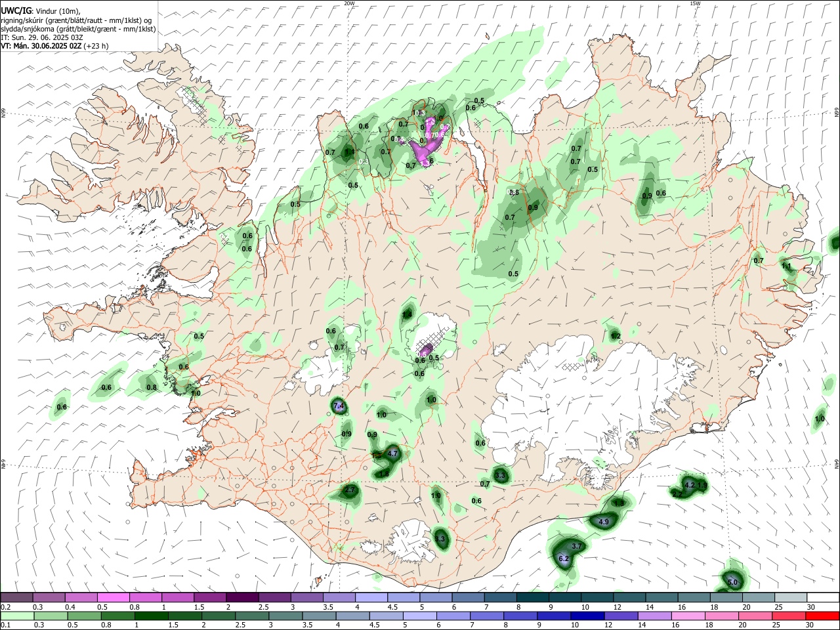The width and height of the screenshot is (840, 630).
Task: Click the 7.4 precipitation value on the map
Action: coord(339,406)
